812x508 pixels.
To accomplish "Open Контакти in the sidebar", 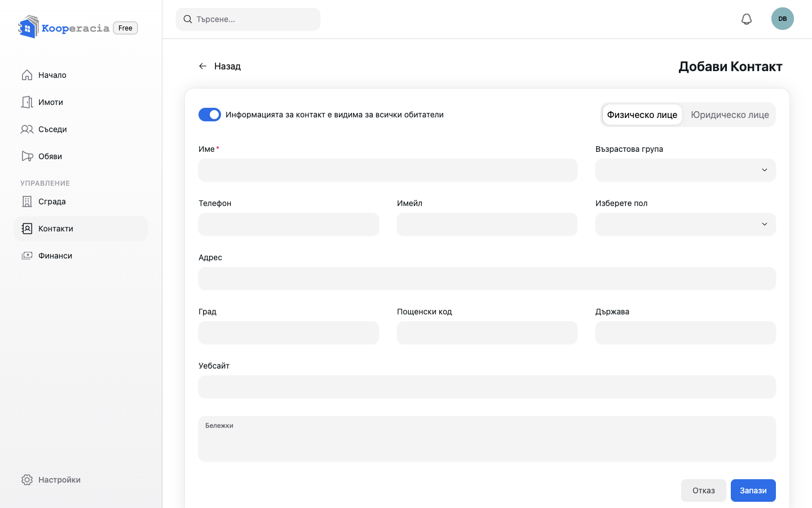I will point(81,229).
